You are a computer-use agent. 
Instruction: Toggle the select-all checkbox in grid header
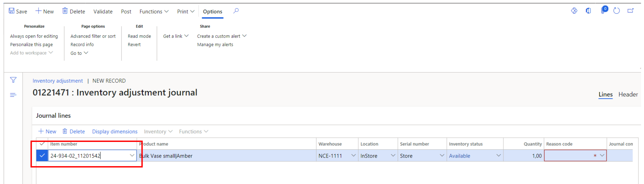tap(42, 144)
